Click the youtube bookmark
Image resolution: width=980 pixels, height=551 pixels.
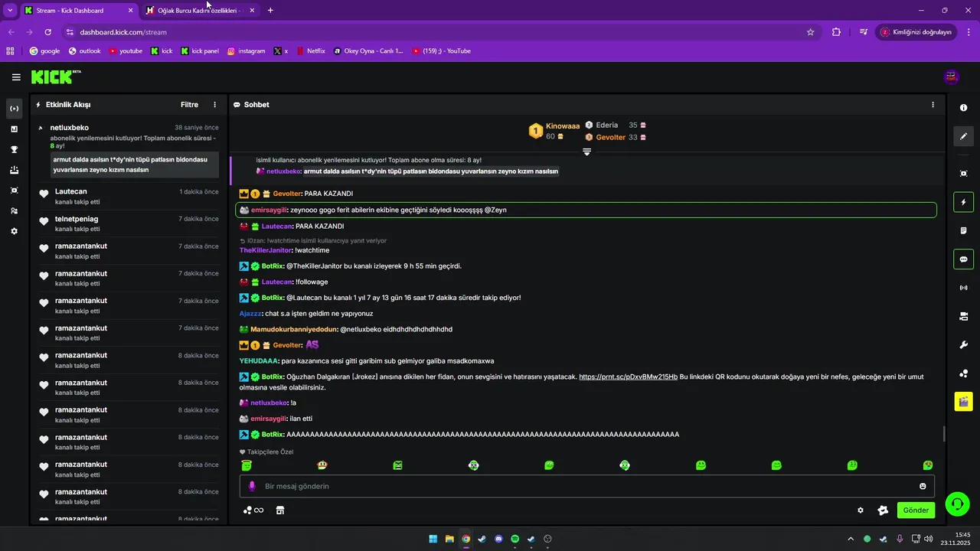pos(126,51)
